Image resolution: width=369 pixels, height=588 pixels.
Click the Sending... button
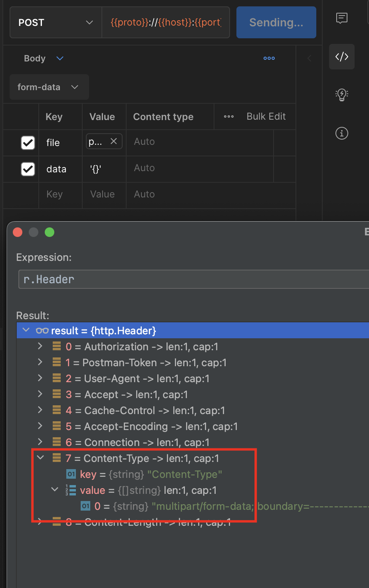276,22
